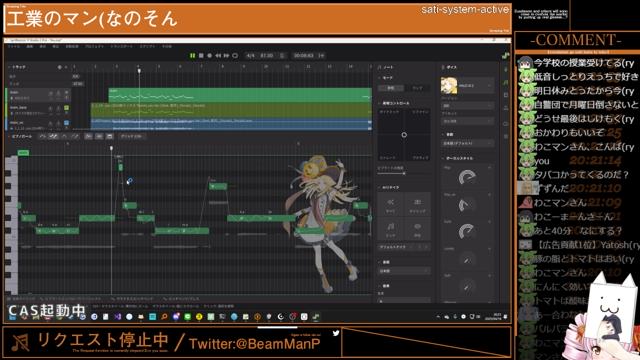640x360 pixels.
Task: Click the AI Retake timbre button with lips icon
Action: tap(417, 229)
